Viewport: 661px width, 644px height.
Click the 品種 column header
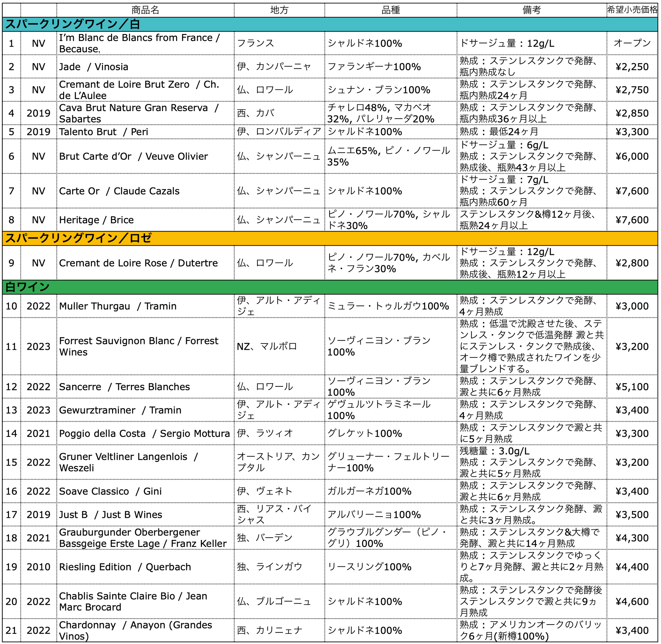(391, 10)
